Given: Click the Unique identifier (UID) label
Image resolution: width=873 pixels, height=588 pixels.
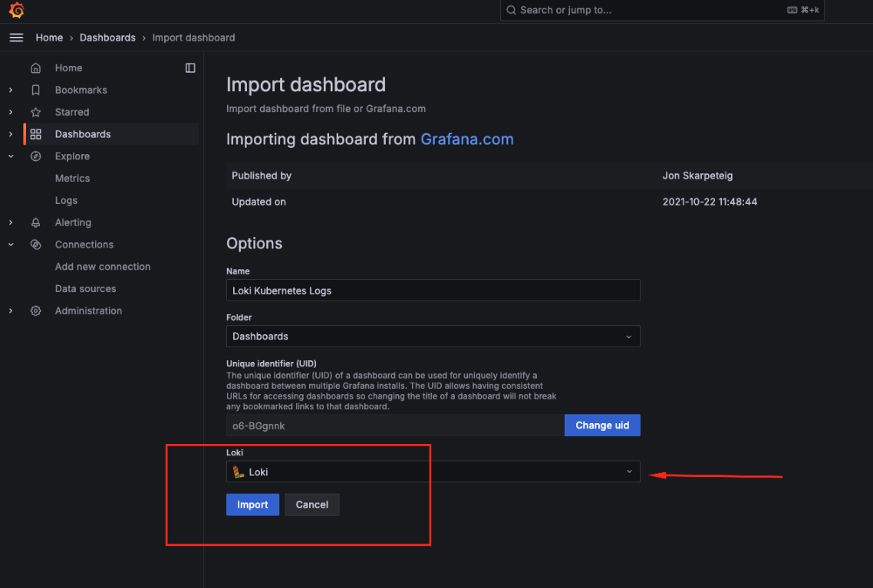Looking at the screenshot, I should tap(272, 364).
